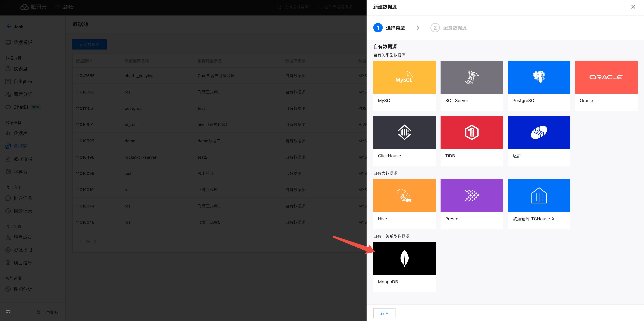Open the hamburger menu at top left

point(7,7)
